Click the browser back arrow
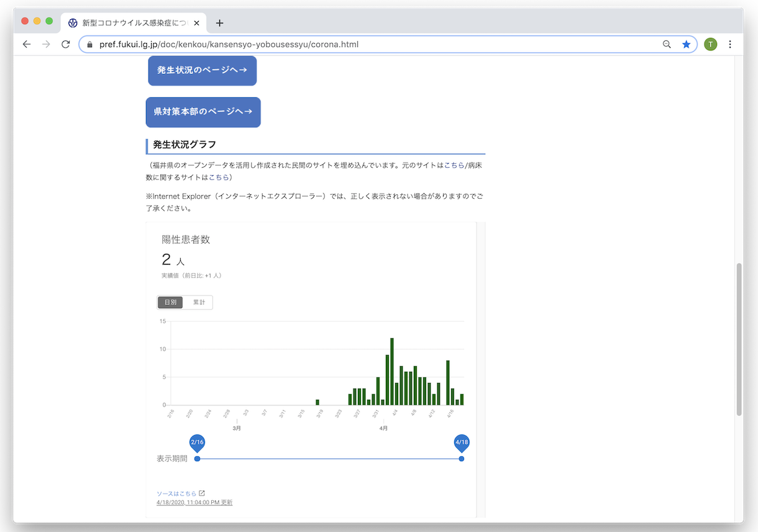The height and width of the screenshot is (532, 758). click(26, 44)
